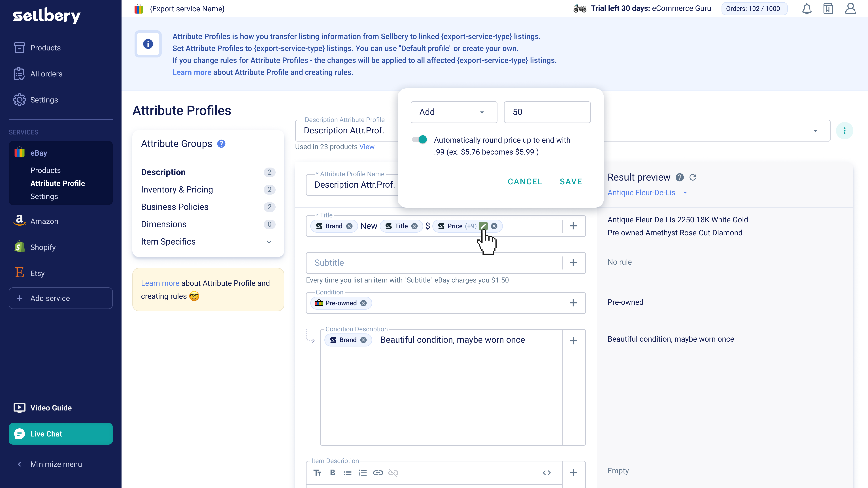
Task: Open Learn more about Attribute Profile link
Action: click(191, 72)
